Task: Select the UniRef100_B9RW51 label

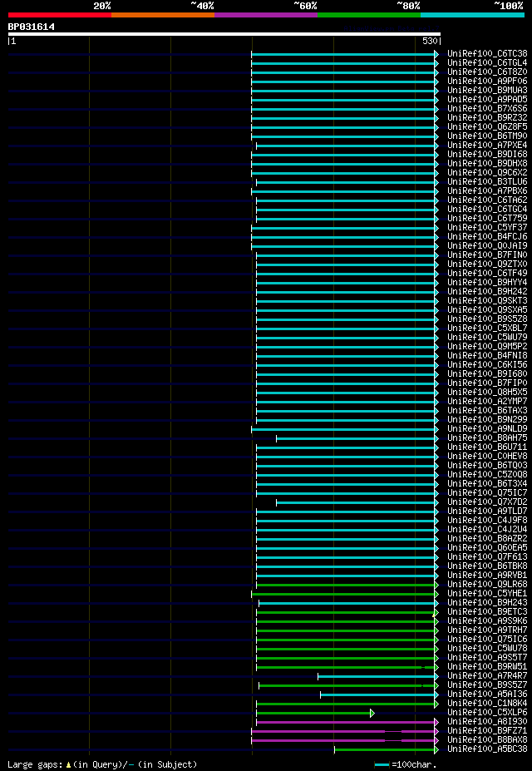Action: pos(487,667)
